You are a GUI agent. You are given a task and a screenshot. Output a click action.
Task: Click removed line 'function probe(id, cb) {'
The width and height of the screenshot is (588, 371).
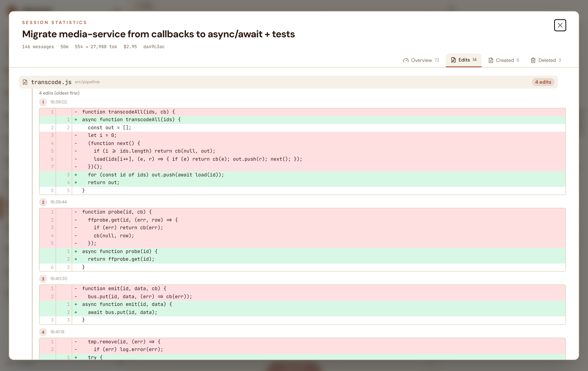tap(302, 212)
